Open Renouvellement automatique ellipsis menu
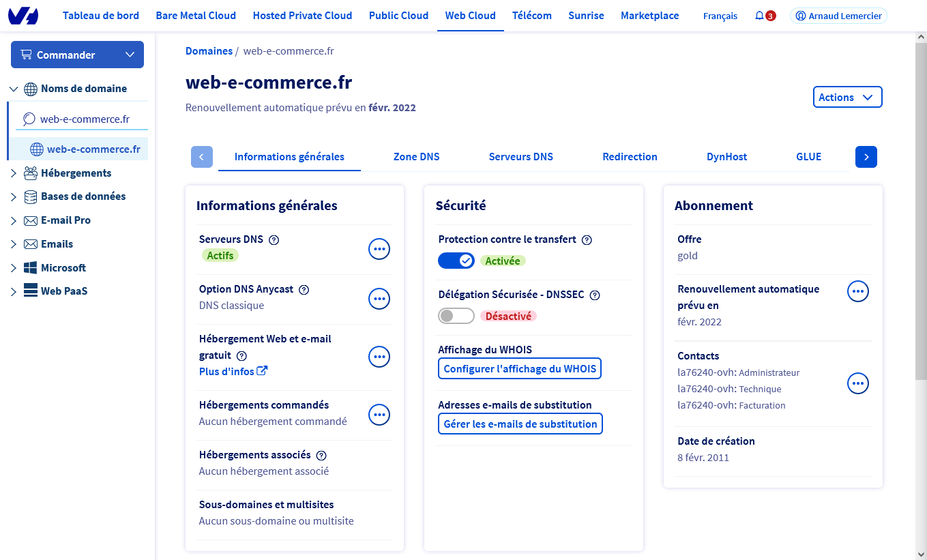Viewport: 927px width, 560px height. click(858, 292)
